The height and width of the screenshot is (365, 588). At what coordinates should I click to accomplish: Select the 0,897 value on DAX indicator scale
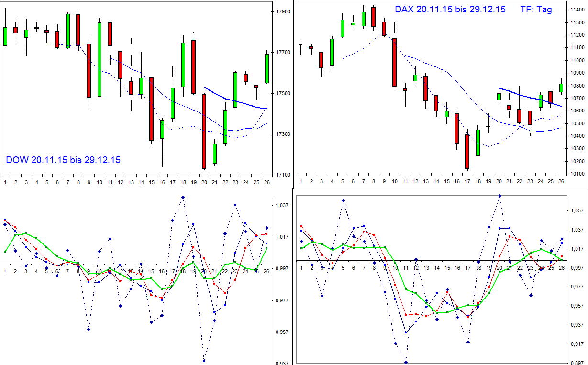pyautogui.click(x=577, y=362)
